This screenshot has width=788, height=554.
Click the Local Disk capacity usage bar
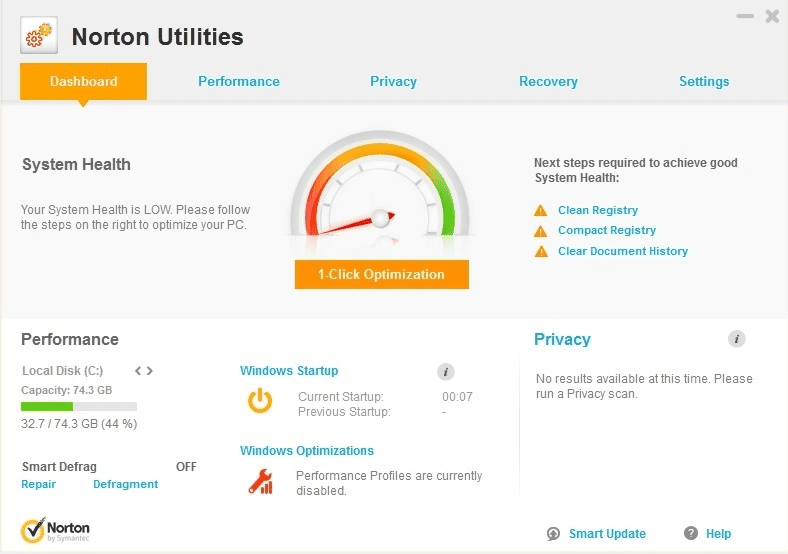(79, 407)
